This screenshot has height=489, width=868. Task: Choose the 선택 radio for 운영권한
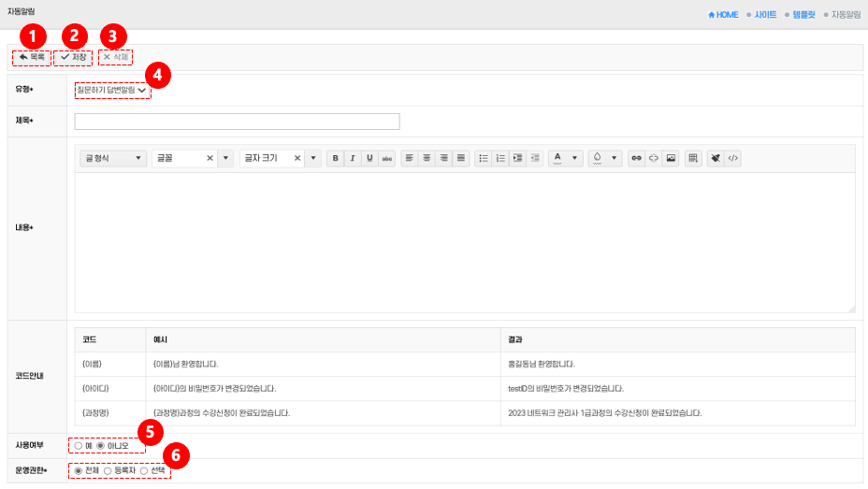[143, 470]
